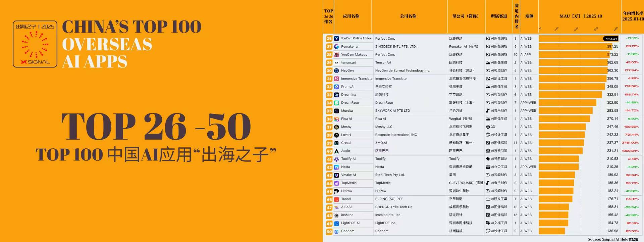Click the HitPaw app icon

[336, 191]
